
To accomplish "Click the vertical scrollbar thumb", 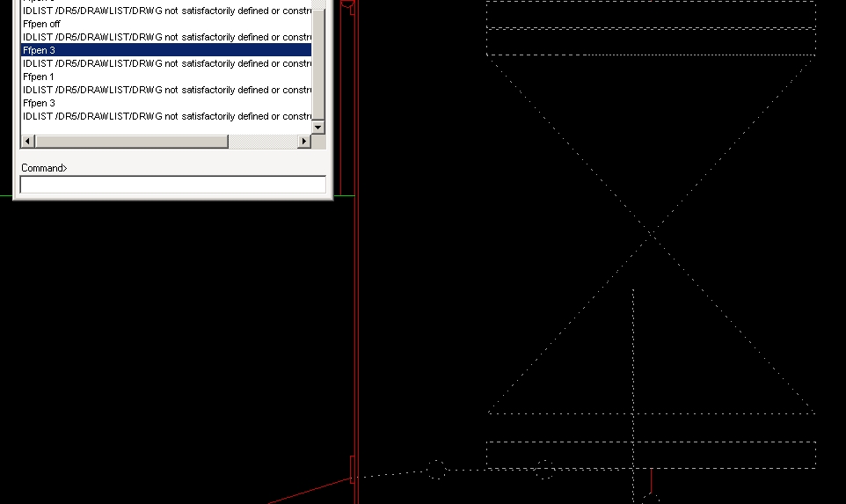I will click(x=318, y=64).
